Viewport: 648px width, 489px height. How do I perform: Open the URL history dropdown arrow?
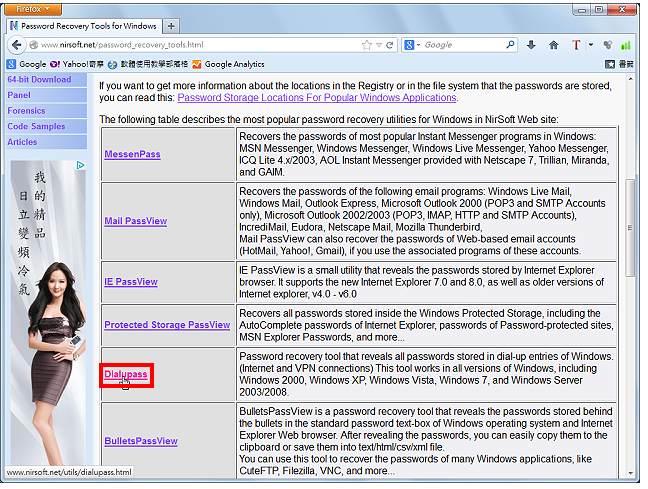tap(379, 45)
